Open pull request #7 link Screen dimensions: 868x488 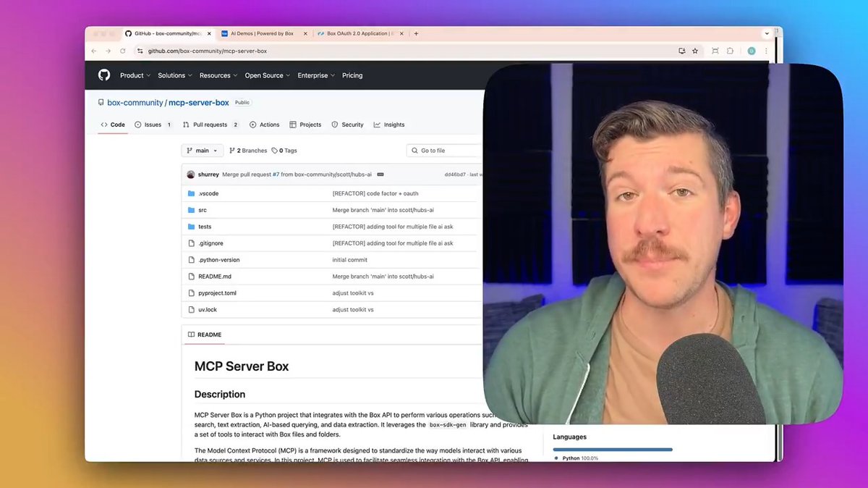[276, 174]
